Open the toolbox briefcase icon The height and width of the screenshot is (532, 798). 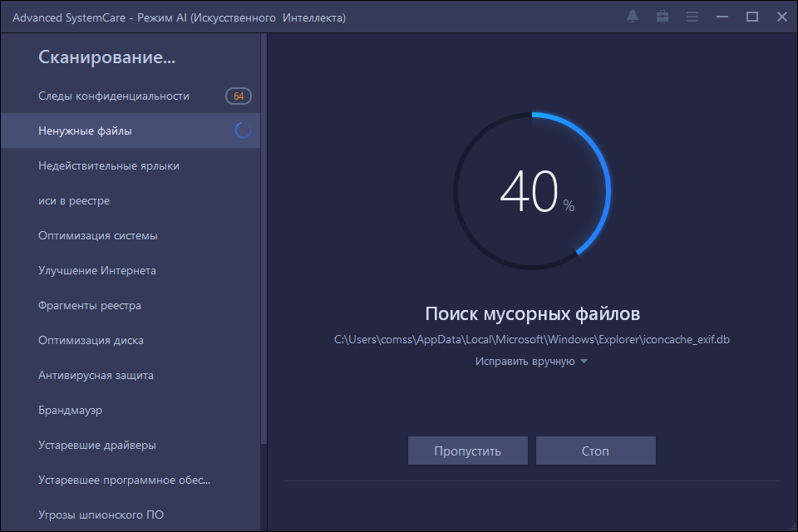[662, 16]
